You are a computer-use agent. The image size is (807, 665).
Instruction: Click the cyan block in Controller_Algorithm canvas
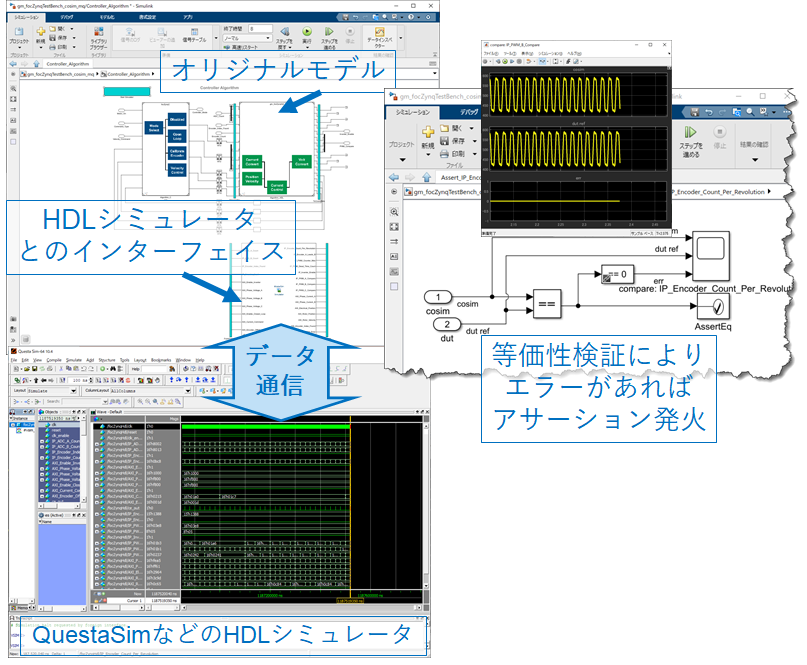(127, 92)
